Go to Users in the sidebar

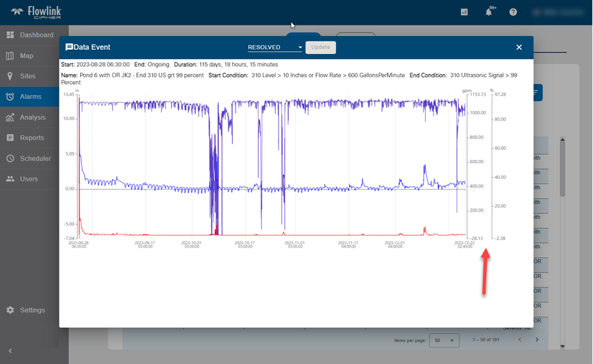(x=29, y=179)
